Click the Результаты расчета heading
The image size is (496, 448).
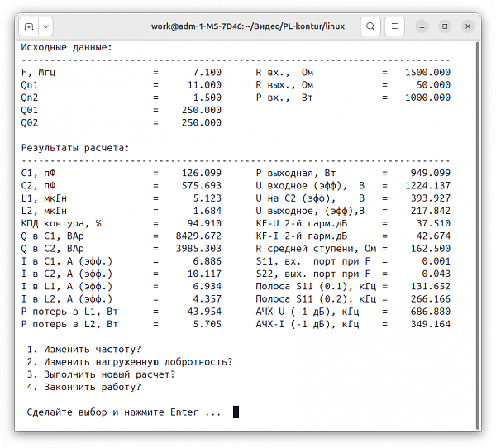coord(74,148)
